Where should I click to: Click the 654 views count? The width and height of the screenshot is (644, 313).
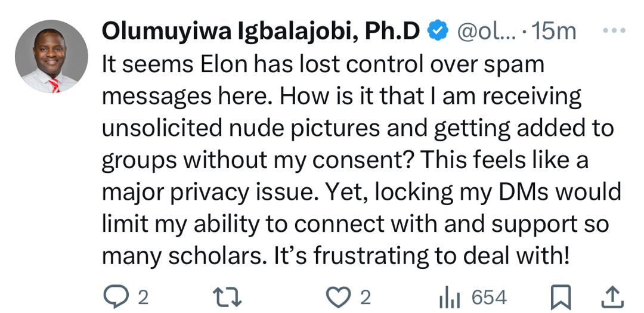click(489, 297)
